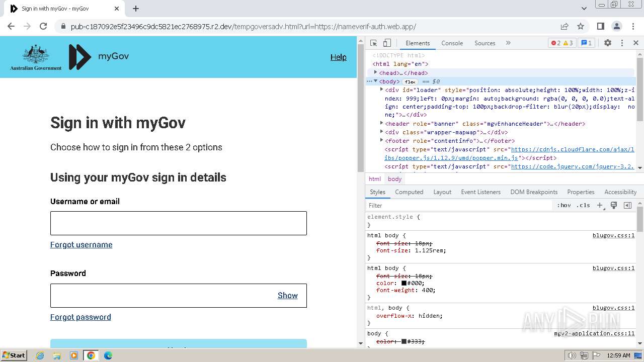The height and width of the screenshot is (362, 644).
Task: Close the Sign in with myGov tab
Action: pos(117,9)
